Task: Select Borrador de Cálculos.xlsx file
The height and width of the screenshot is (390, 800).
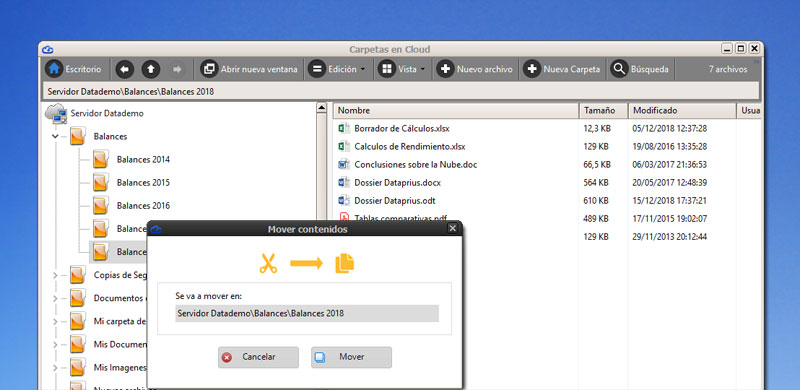Action: tap(402, 129)
